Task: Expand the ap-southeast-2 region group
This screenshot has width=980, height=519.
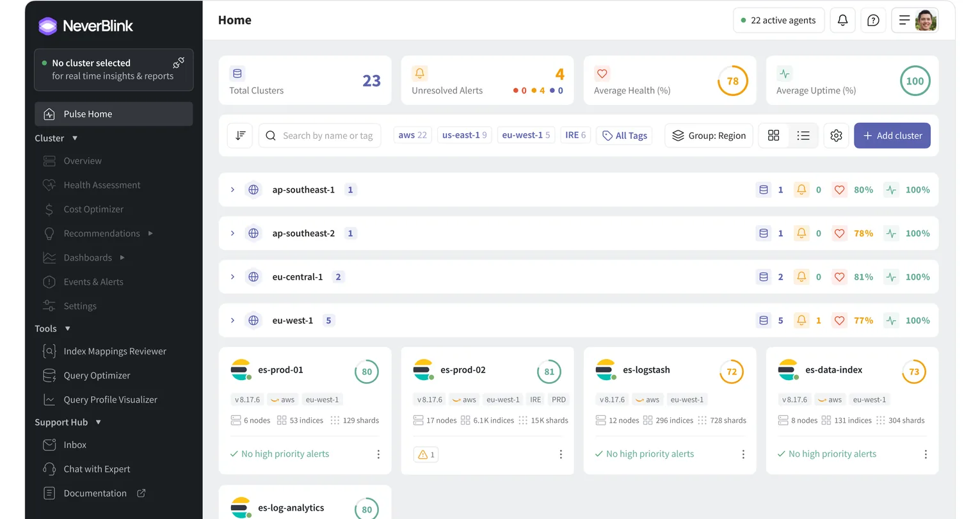Action: click(232, 234)
